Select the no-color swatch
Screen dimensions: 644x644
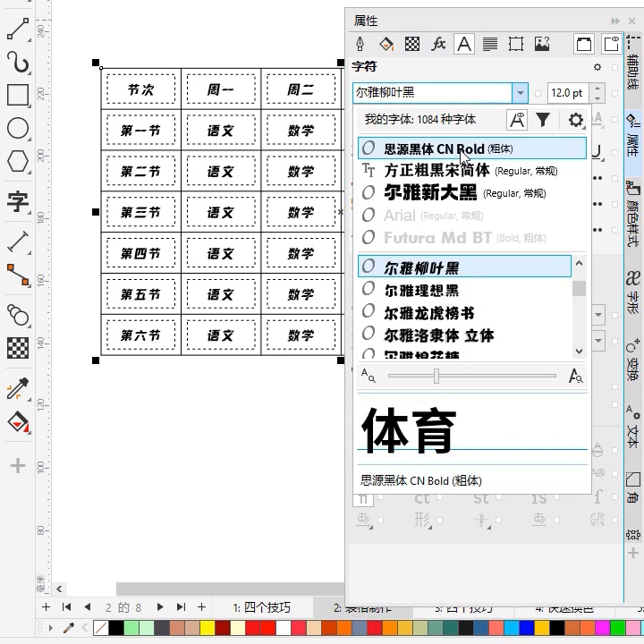point(101,628)
